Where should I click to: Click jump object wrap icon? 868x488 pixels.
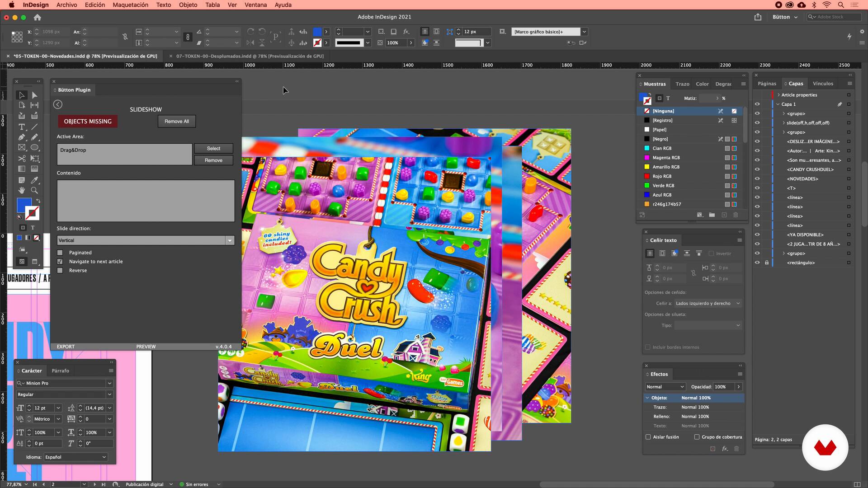click(686, 253)
